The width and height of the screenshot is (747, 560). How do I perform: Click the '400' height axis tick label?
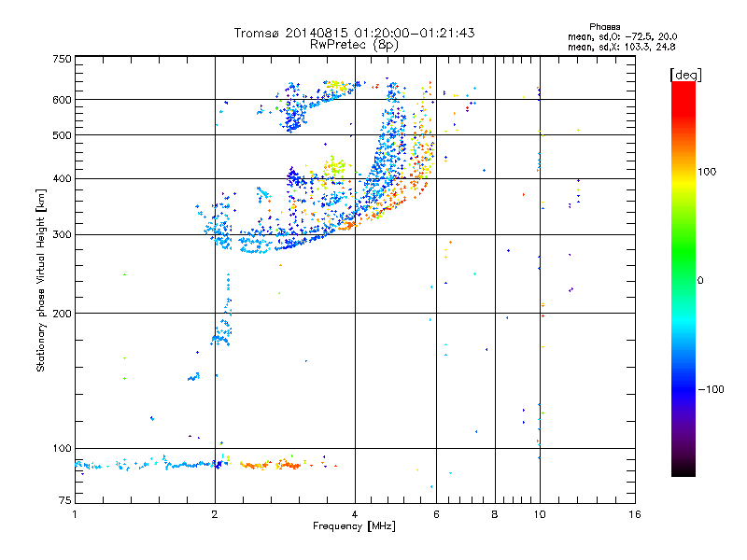(62, 179)
